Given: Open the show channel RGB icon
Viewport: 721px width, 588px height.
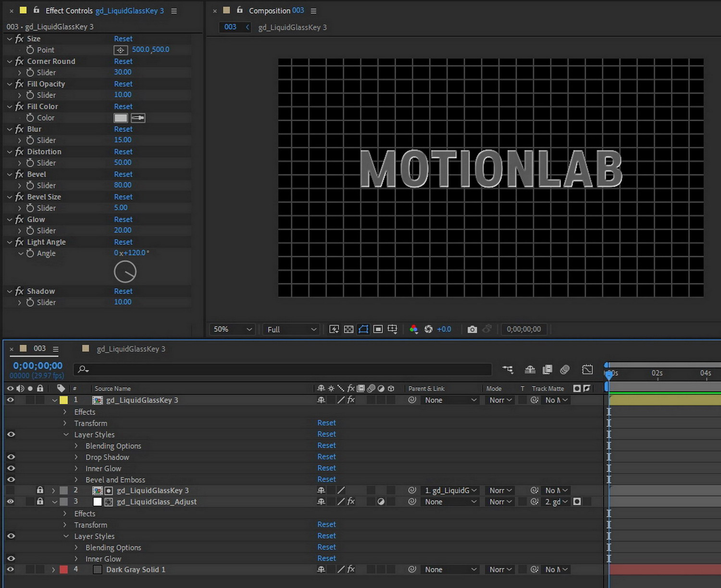Looking at the screenshot, I should (x=413, y=329).
